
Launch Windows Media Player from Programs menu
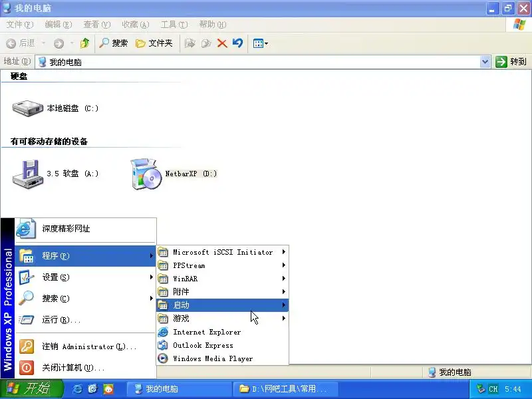pos(223,358)
